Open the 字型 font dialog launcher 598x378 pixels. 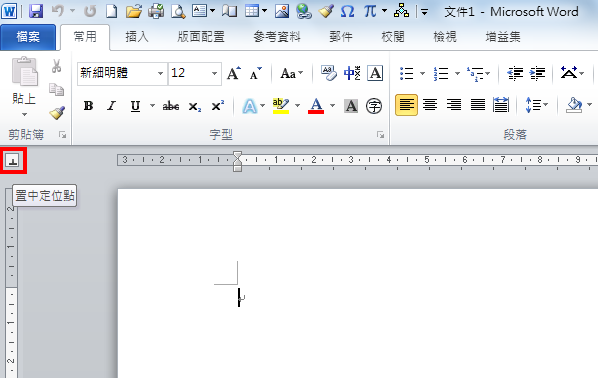click(x=380, y=135)
